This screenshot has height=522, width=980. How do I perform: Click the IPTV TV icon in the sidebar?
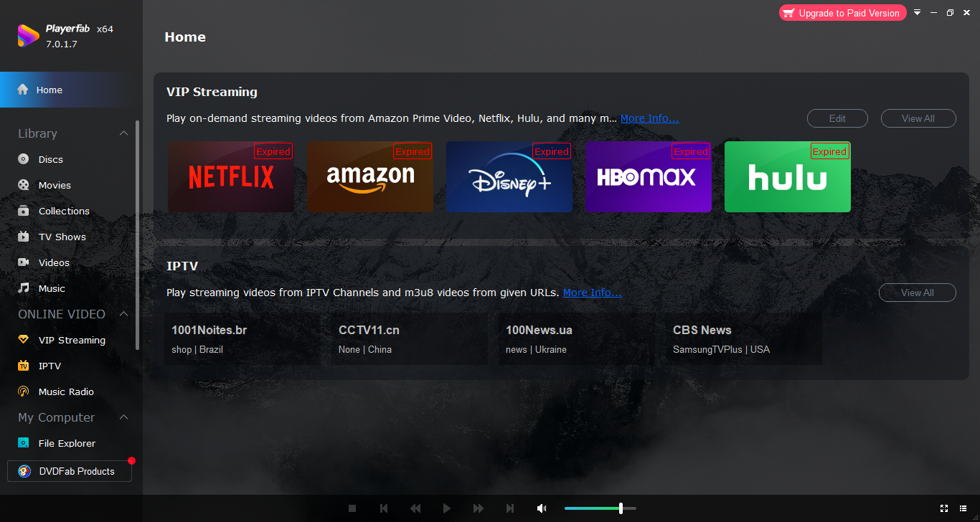coord(24,366)
